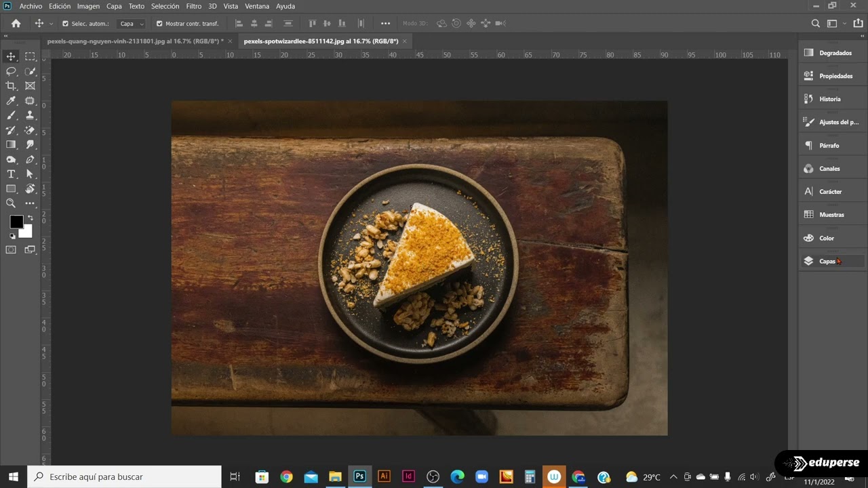Image resolution: width=868 pixels, height=488 pixels.
Task: Open Photoshop search magnifier in options bar
Action: (x=816, y=24)
